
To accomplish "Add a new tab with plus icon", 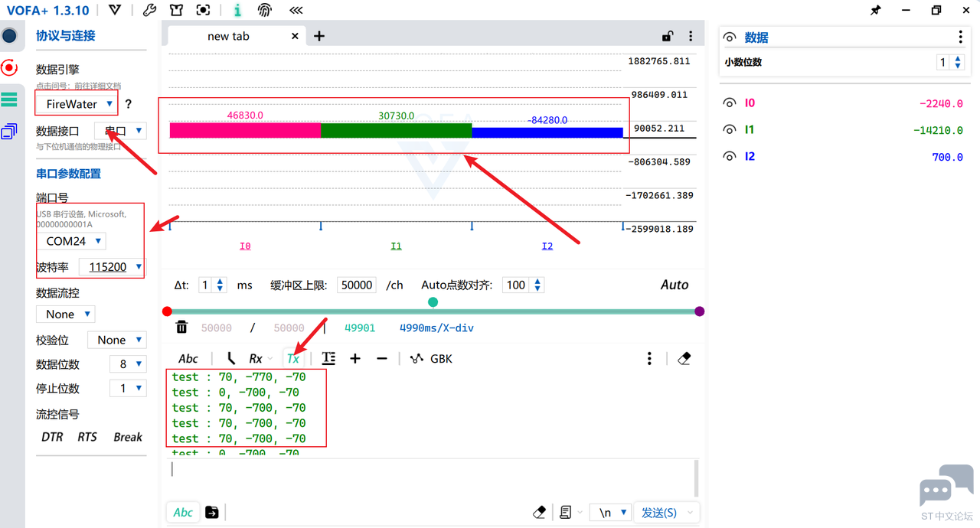I will 319,36.
